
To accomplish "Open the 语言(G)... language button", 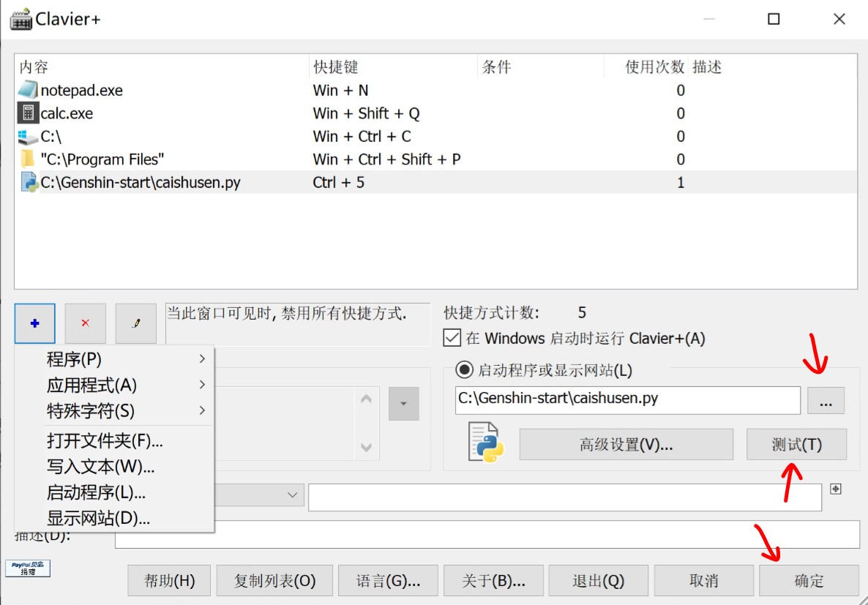I will click(x=388, y=581).
